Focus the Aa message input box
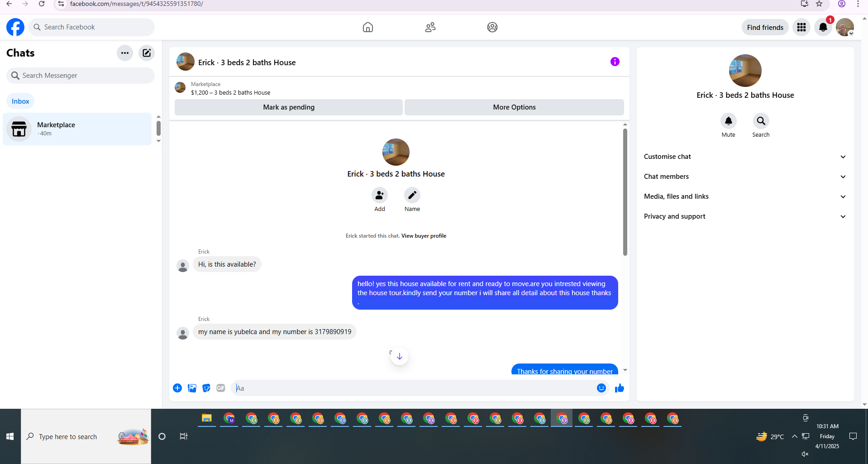The image size is (868, 464). [413, 388]
